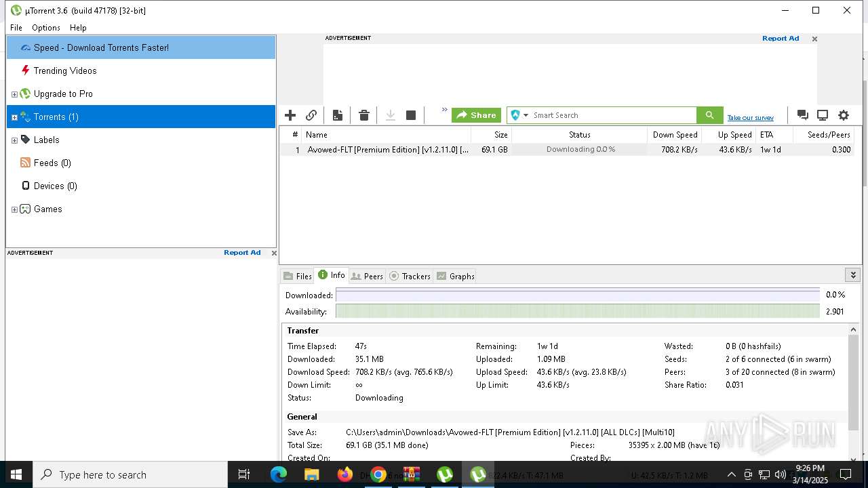Switch to the Trackers tab
Viewport: 868px width, 488px height.
[x=410, y=276]
